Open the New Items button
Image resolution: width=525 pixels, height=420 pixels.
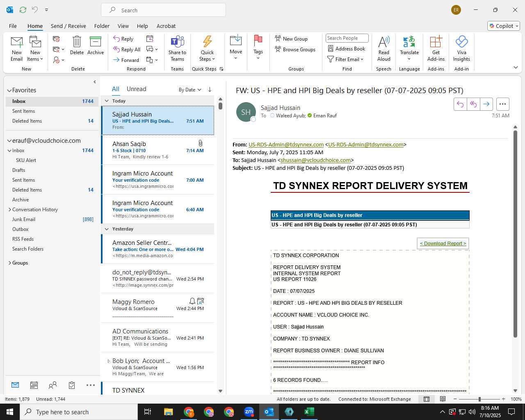click(35, 49)
